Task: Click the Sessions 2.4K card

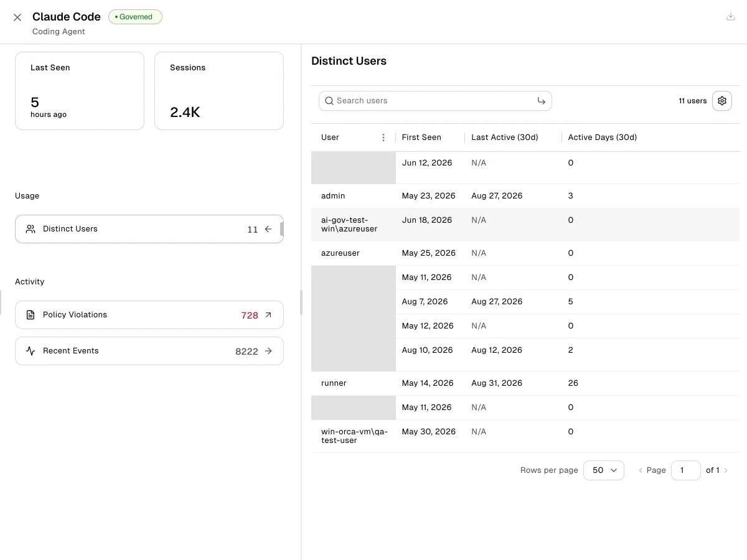Action: 219,91
